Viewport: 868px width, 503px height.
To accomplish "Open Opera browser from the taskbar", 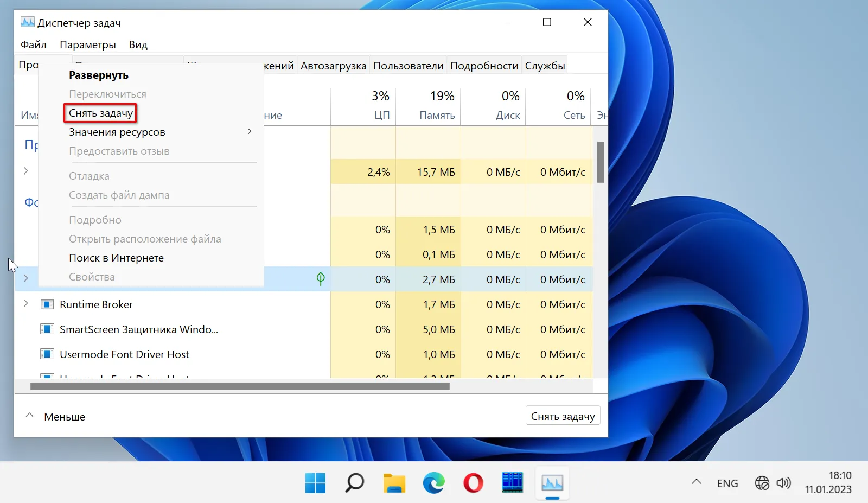I will click(x=473, y=482).
